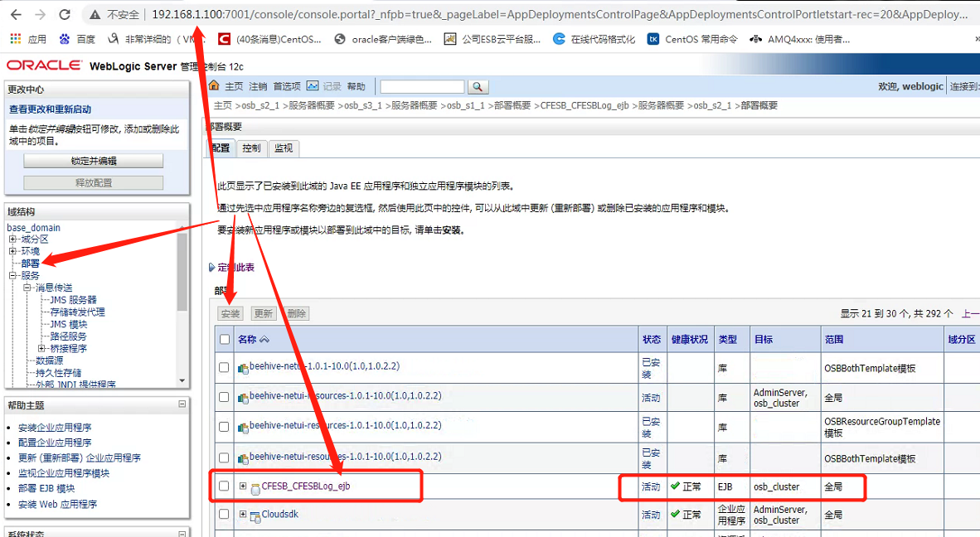Select JMS 服务器 in domain tree

point(74,300)
